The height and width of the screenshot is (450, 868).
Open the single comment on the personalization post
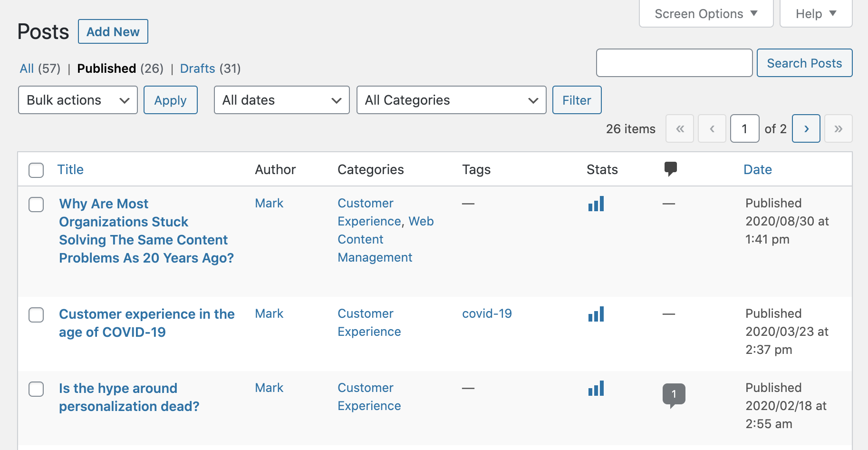point(674,395)
